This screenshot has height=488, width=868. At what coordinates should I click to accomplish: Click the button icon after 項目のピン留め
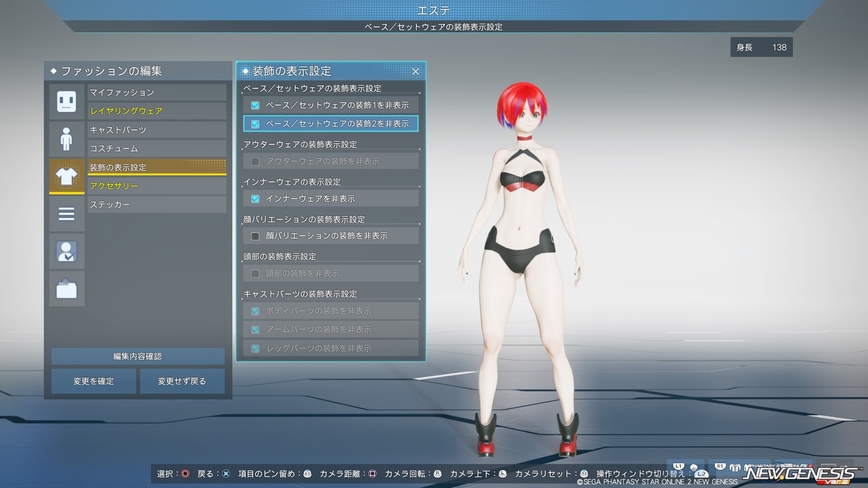click(x=307, y=474)
